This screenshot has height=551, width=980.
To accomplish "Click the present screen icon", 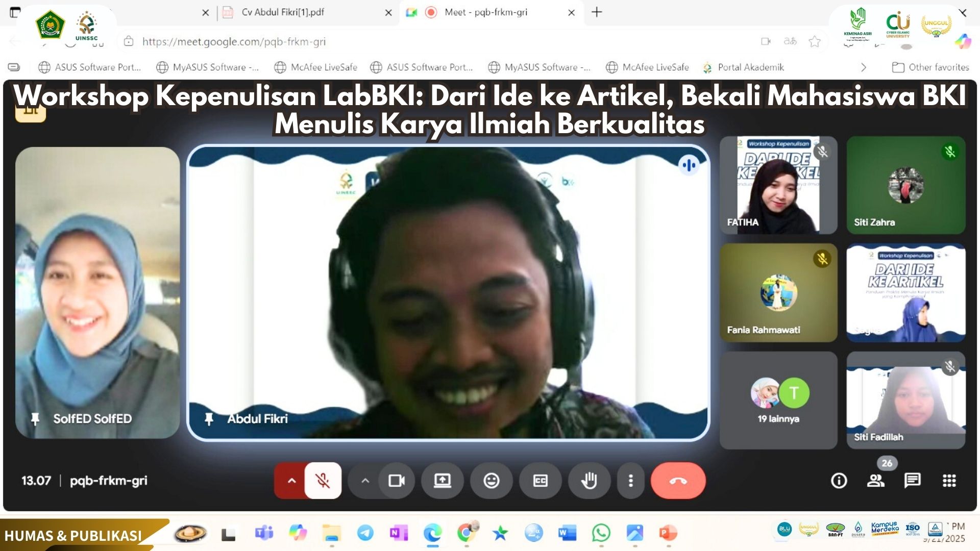I will pyautogui.click(x=442, y=481).
